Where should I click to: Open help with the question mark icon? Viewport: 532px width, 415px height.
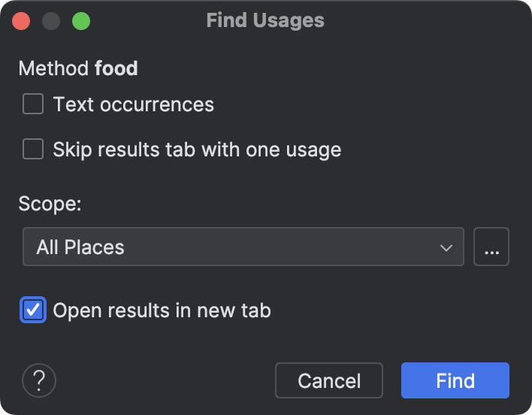(x=40, y=380)
